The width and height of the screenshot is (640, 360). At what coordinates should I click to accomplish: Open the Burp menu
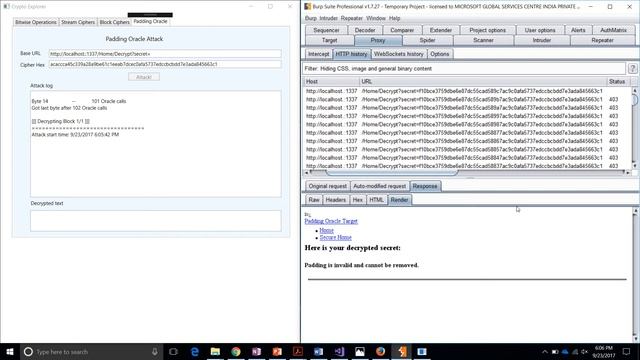[311, 18]
